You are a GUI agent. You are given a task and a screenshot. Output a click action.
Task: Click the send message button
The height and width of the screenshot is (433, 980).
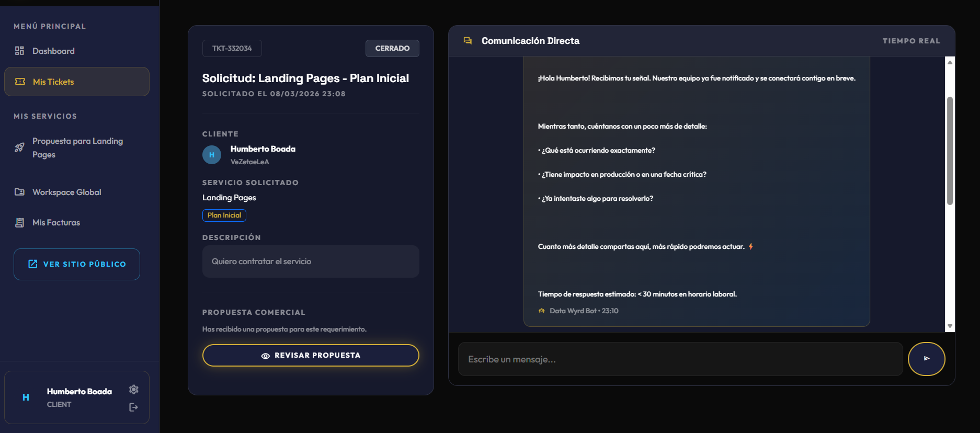926,359
